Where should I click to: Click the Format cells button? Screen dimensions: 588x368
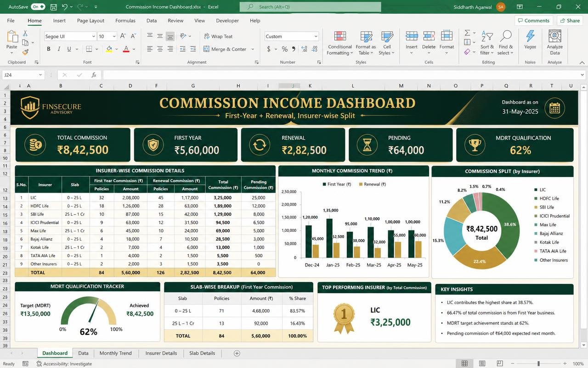coord(447,42)
